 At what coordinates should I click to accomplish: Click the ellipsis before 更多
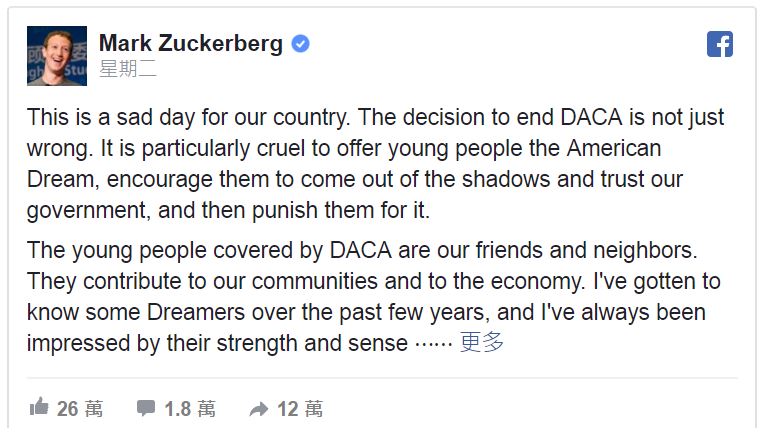[x=432, y=343]
